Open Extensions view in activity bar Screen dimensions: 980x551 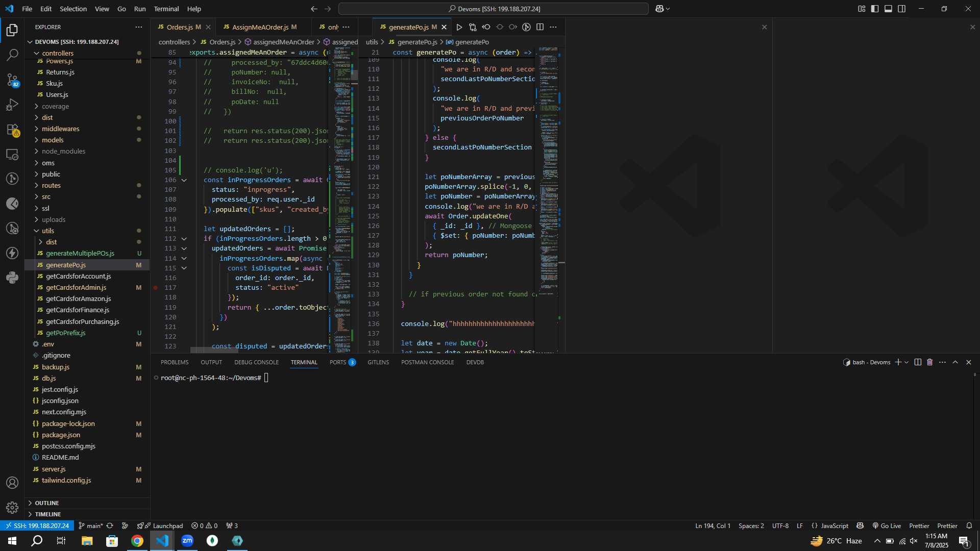tap(12, 130)
